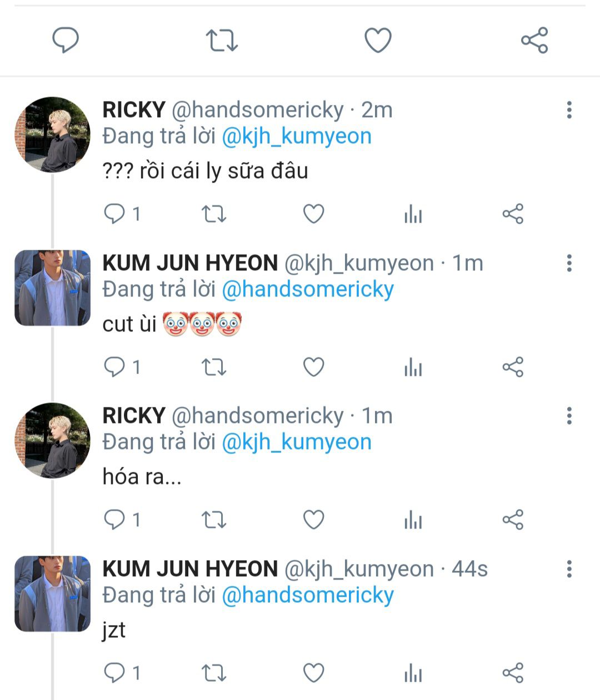Viewport: 600px width, 700px height.
Task: Open the @handsomericky mention in the "cut ùi" reply
Action: click(308, 289)
